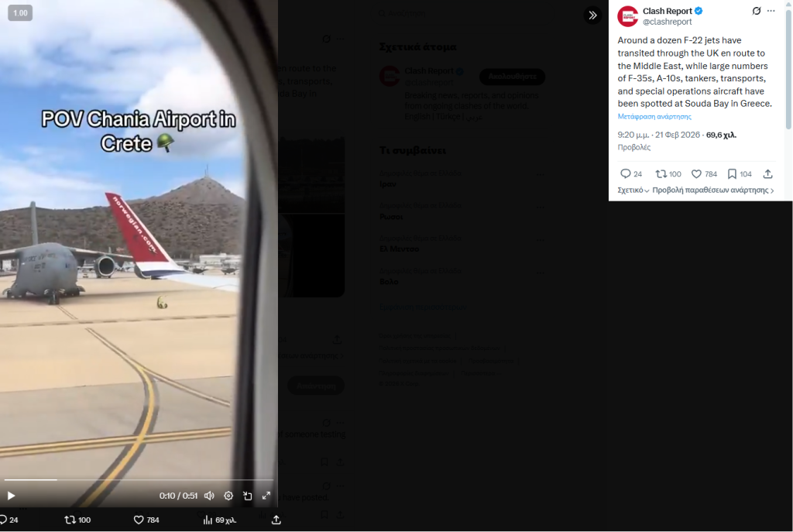Collapse the side panel with double chevron
The width and height of the screenshot is (793, 532).
(x=592, y=15)
